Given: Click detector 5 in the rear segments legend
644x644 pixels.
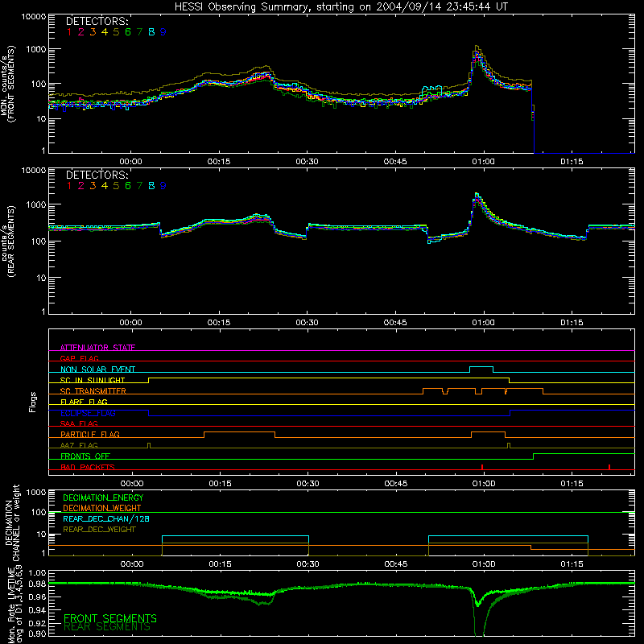Looking at the screenshot, I should [116, 186].
